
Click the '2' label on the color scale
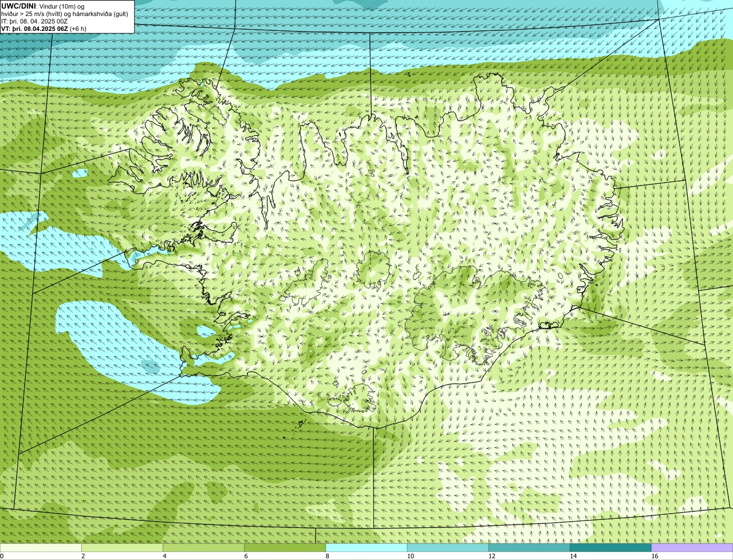tap(83, 556)
